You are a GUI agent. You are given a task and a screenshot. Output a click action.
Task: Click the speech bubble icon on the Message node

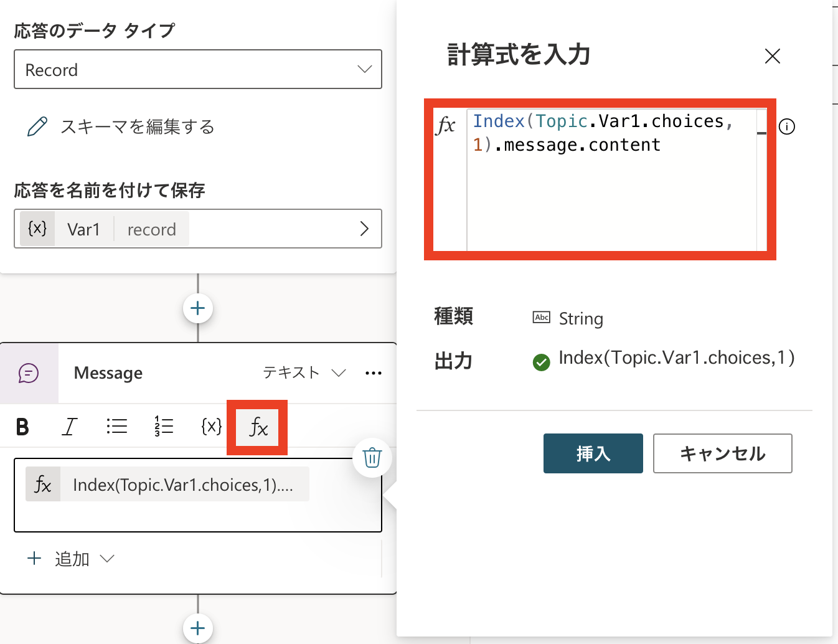[x=29, y=372]
